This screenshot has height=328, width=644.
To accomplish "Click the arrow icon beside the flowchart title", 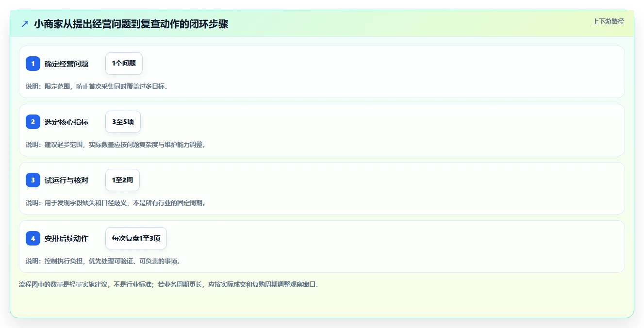I will [25, 24].
